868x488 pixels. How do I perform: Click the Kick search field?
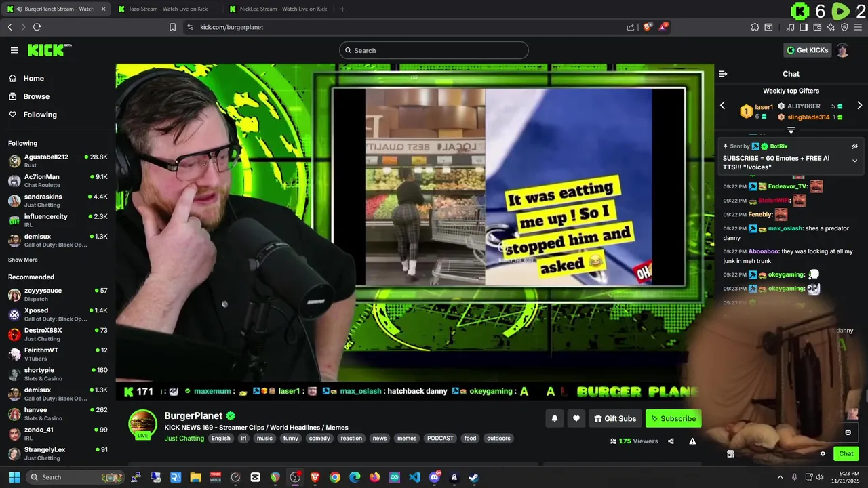pyautogui.click(x=434, y=50)
